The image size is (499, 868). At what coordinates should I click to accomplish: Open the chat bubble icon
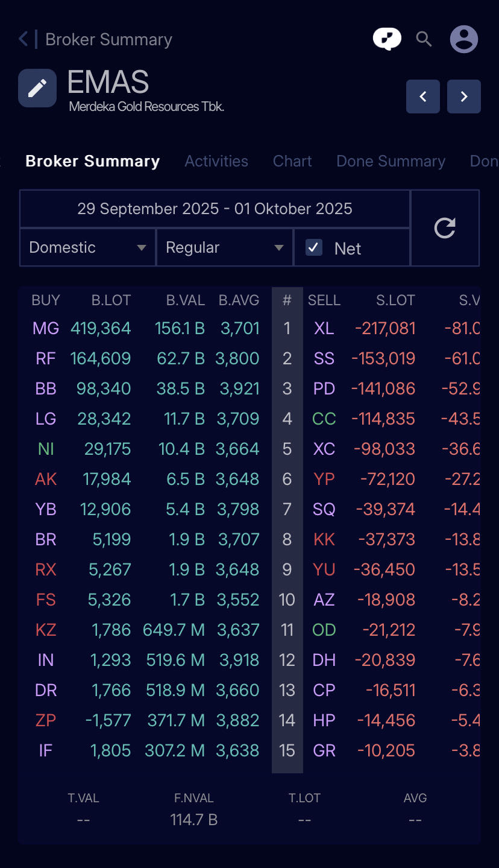387,39
